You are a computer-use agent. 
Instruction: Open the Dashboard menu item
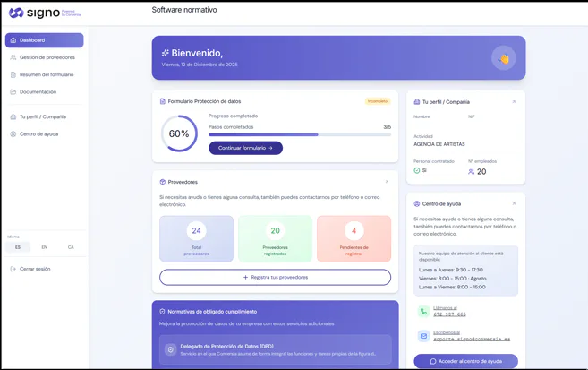pos(44,40)
